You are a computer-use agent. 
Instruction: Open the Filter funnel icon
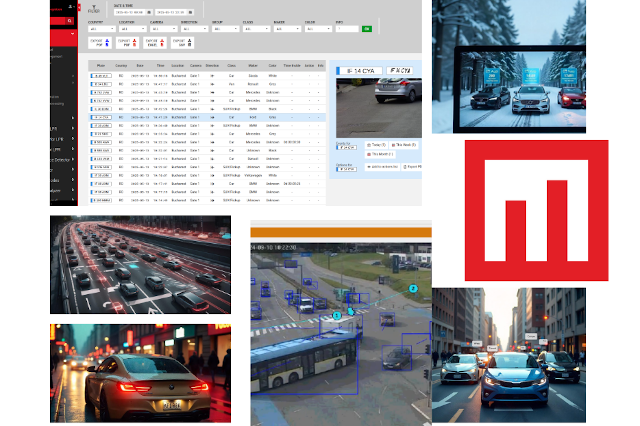click(x=94, y=9)
